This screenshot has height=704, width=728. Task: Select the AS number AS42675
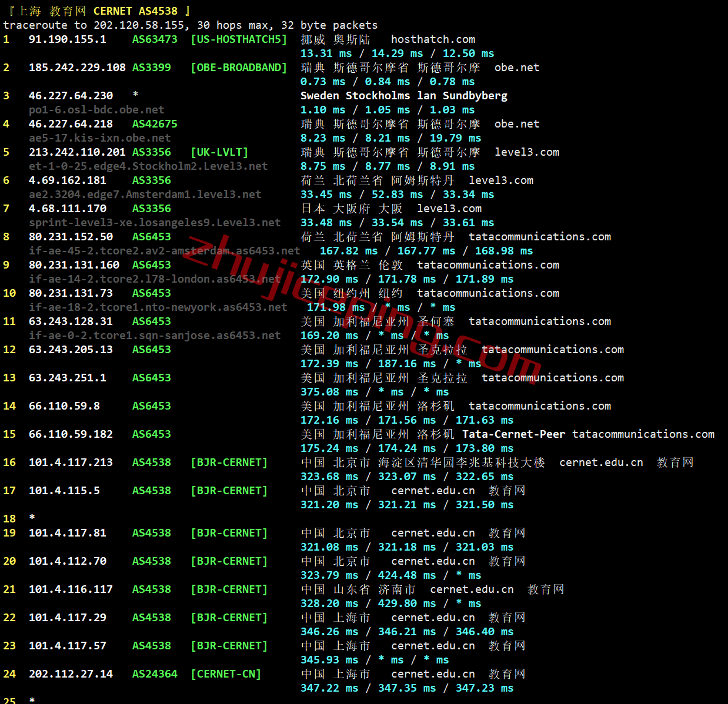click(x=155, y=124)
